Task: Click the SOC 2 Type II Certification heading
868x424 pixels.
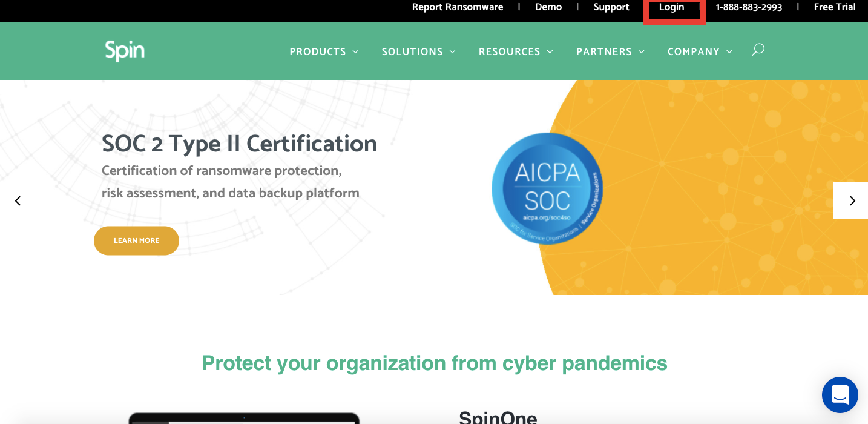Action: (x=239, y=144)
